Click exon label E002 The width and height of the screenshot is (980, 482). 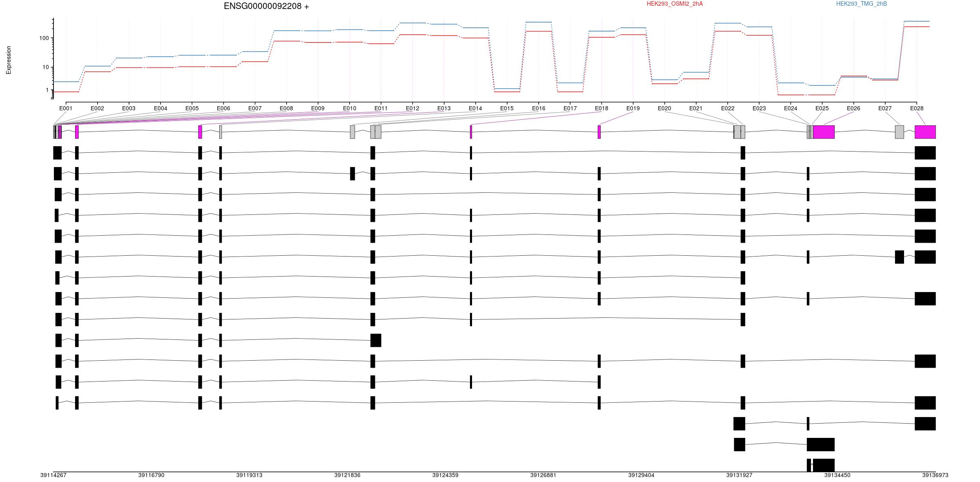97,108
